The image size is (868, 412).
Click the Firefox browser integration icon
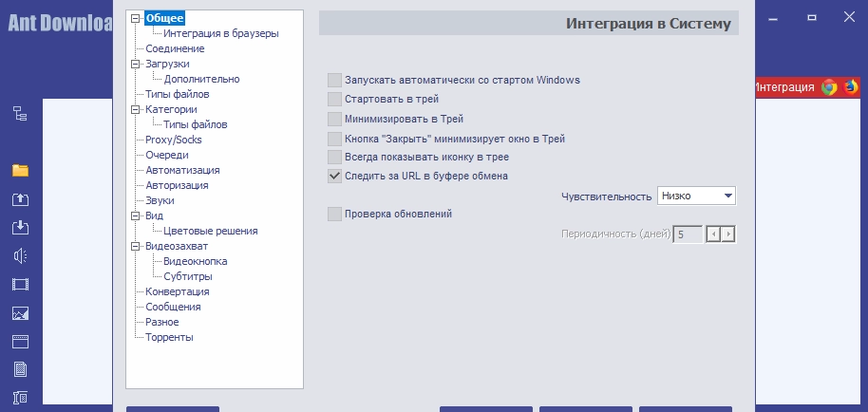tap(850, 87)
